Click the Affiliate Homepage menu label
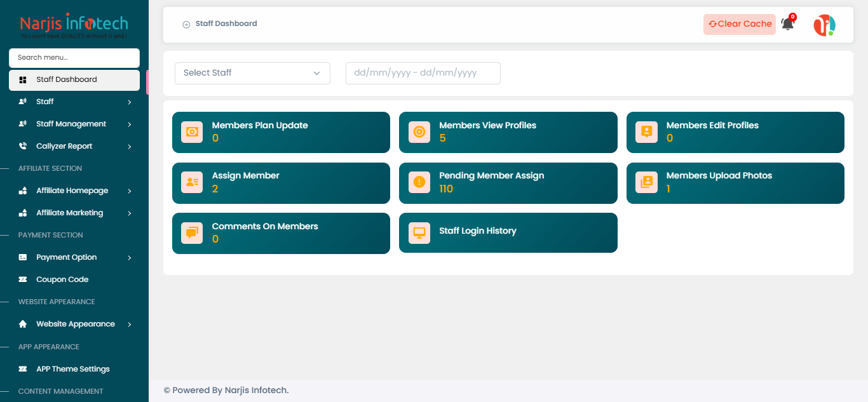The image size is (868, 402). [72, 191]
